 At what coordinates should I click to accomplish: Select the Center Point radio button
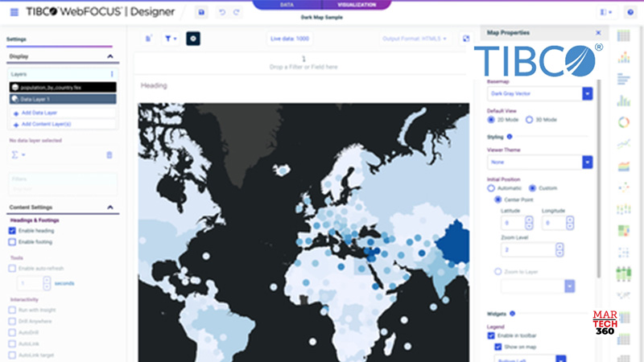[497, 200]
